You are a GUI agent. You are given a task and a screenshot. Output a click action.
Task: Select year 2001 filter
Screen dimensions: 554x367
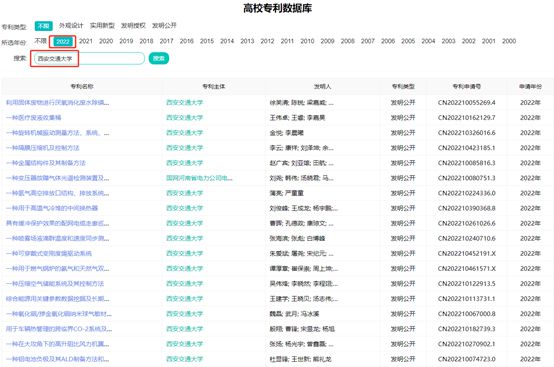(489, 41)
